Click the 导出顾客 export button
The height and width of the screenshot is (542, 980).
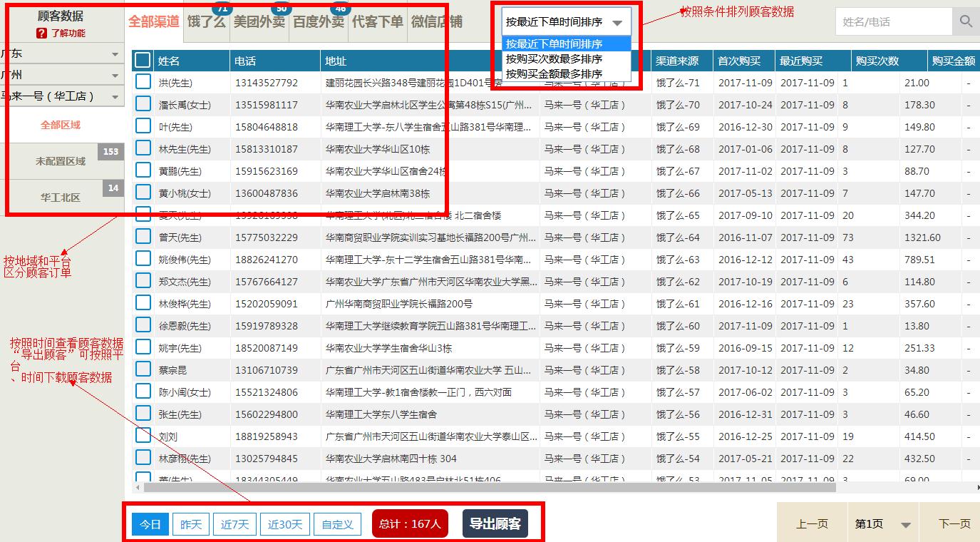click(495, 523)
